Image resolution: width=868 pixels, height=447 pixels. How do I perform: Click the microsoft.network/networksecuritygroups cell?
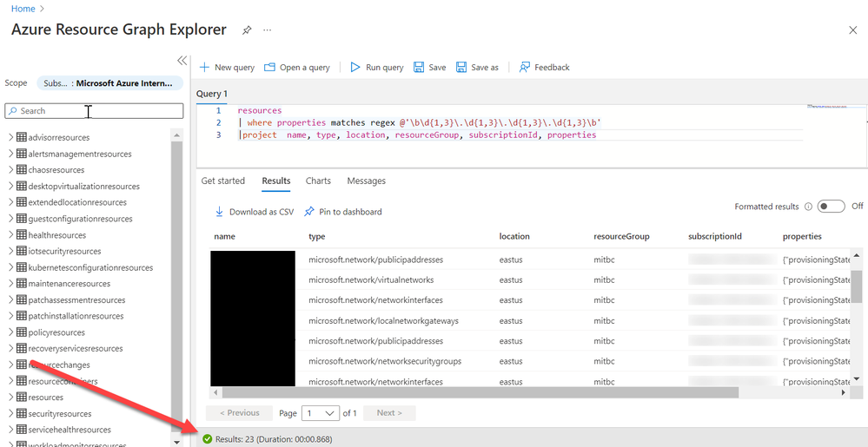[385, 361]
